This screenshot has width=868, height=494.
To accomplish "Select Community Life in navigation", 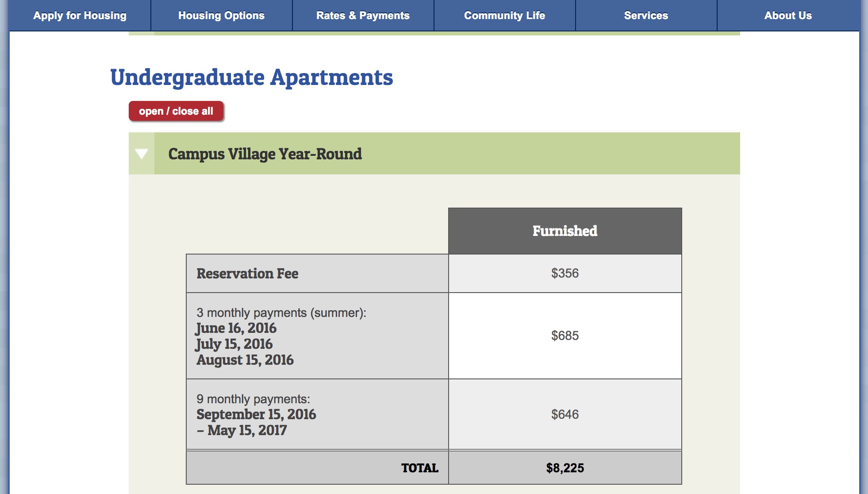I will (504, 15).
